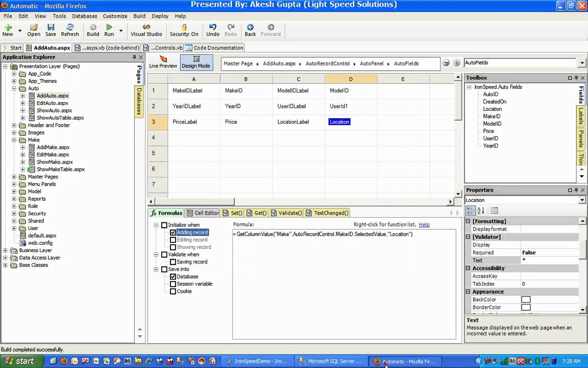
Task: Toggle the Save into checkbox
Action: tap(164, 269)
